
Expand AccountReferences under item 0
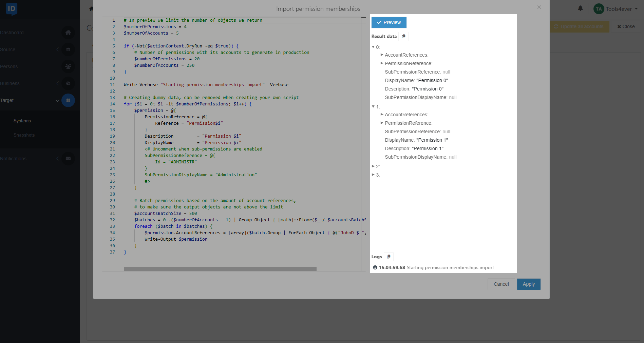(x=382, y=55)
